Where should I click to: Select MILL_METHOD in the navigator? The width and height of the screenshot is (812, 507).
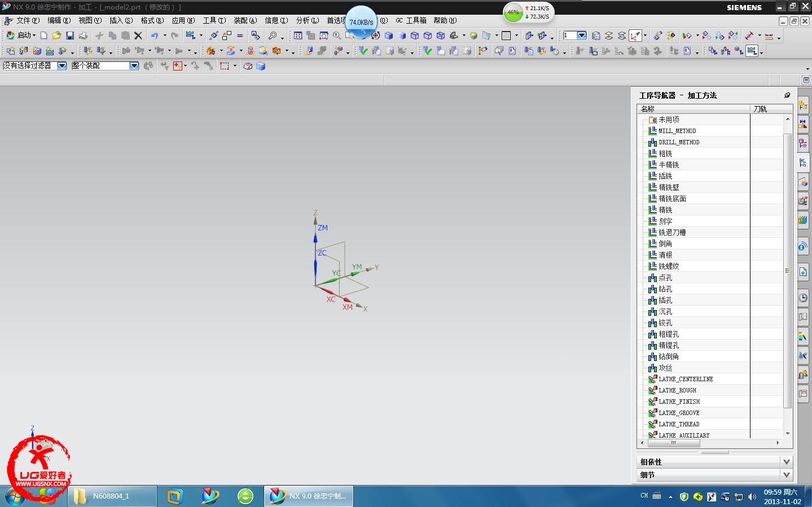pyautogui.click(x=677, y=131)
